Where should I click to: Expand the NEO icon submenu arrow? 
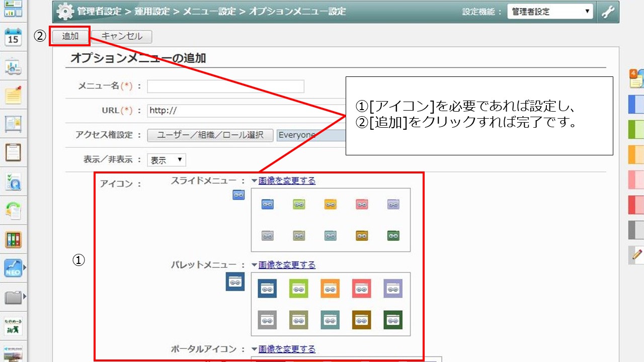25,268
